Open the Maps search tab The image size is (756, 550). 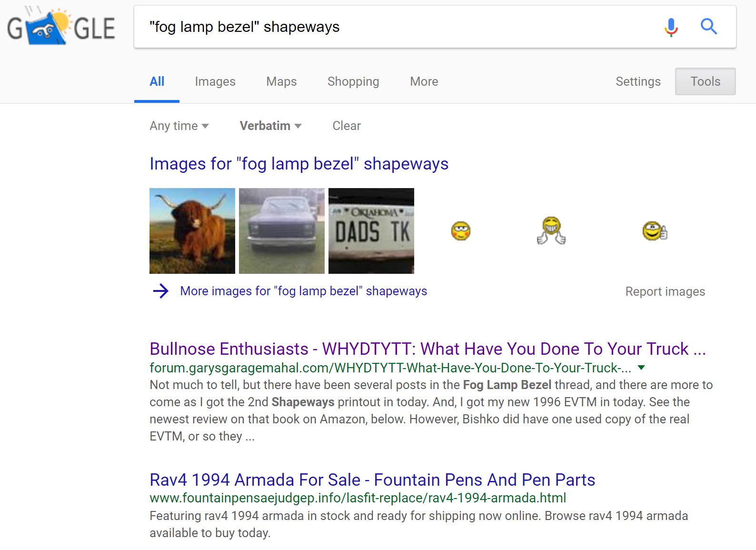tap(281, 81)
